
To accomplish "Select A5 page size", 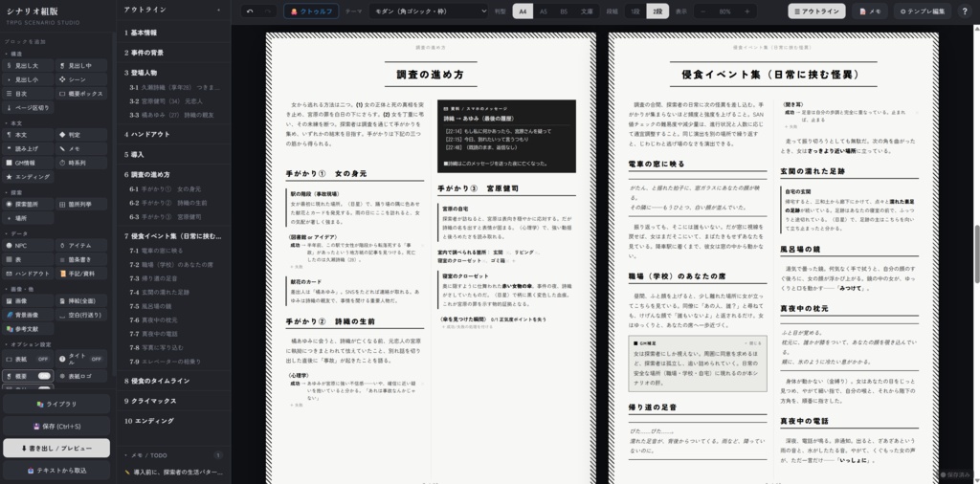I will point(544,11).
